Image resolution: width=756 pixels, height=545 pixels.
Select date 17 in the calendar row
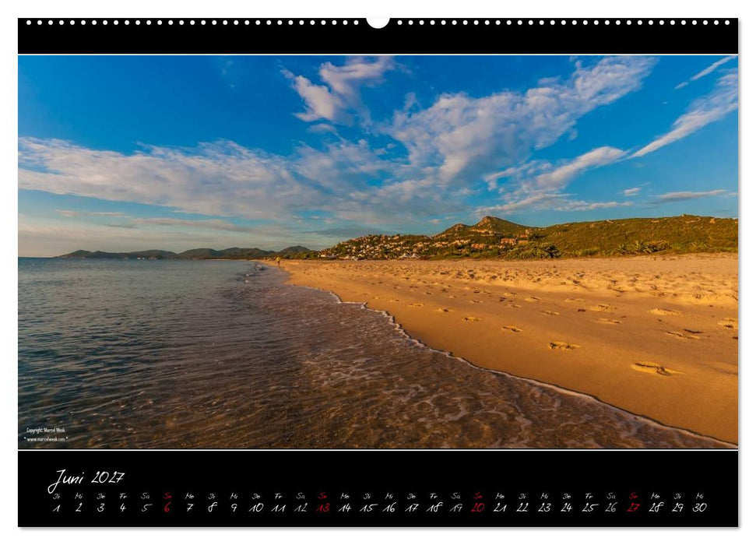(x=412, y=508)
